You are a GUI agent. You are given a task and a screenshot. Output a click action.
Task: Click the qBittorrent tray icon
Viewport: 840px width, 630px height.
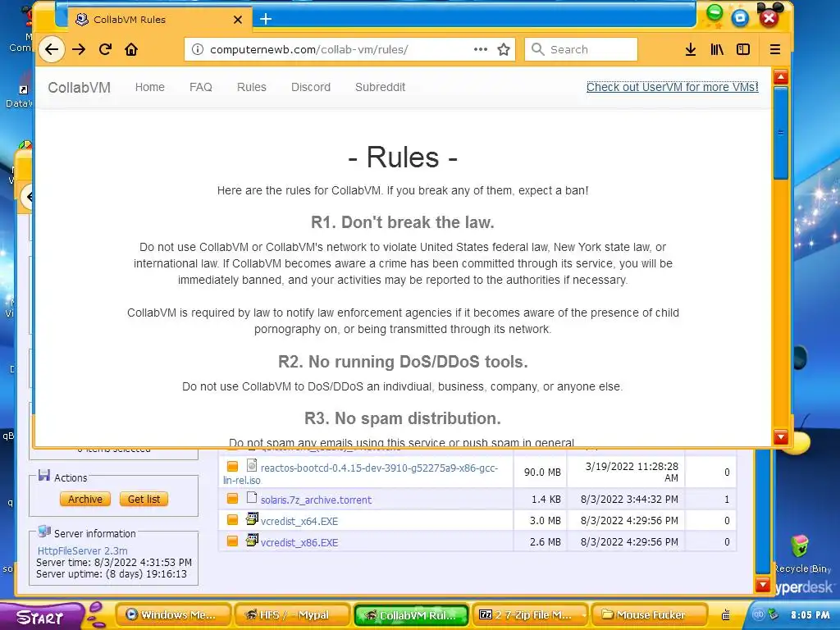pyautogui.click(x=757, y=615)
